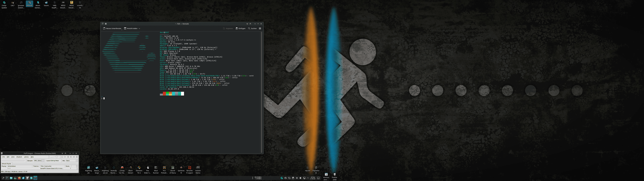Click the foobar2000 seek bar
This screenshot has width=644, height=181.
13,161
